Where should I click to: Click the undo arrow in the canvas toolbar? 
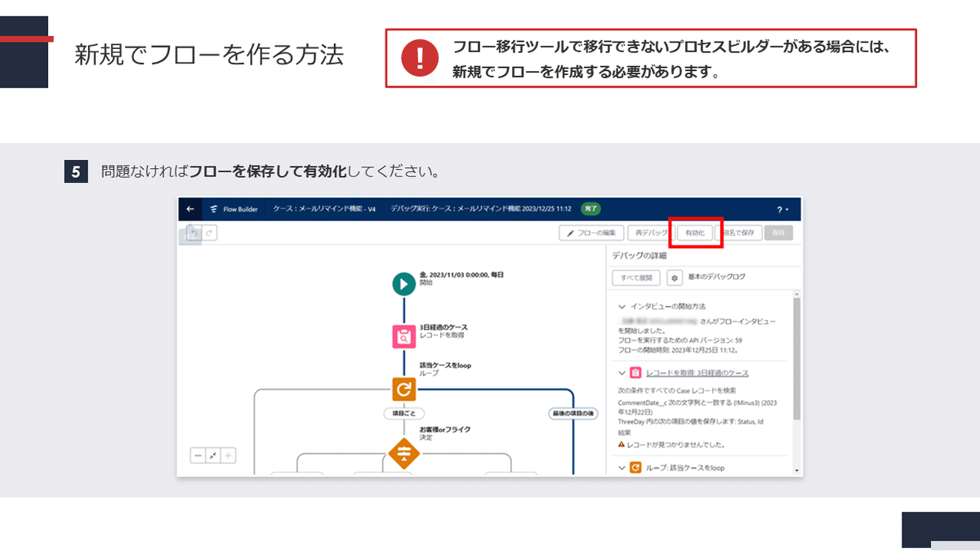pyautogui.click(x=192, y=232)
